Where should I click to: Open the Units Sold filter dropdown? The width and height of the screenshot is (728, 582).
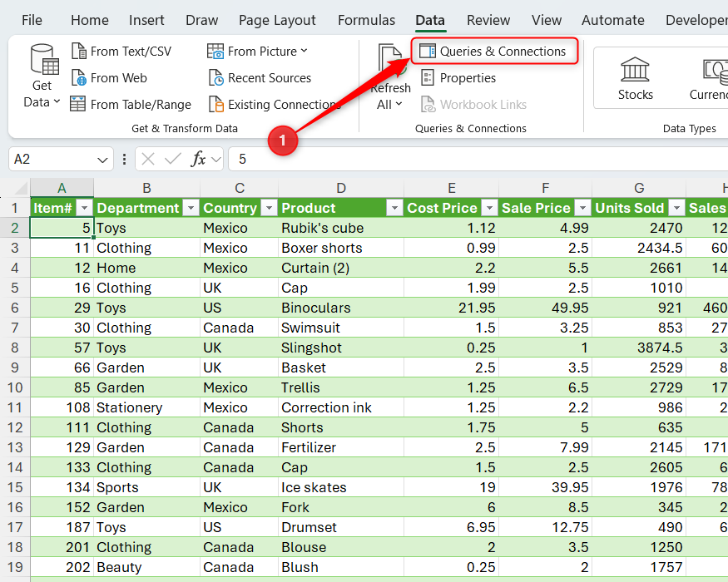click(x=677, y=208)
